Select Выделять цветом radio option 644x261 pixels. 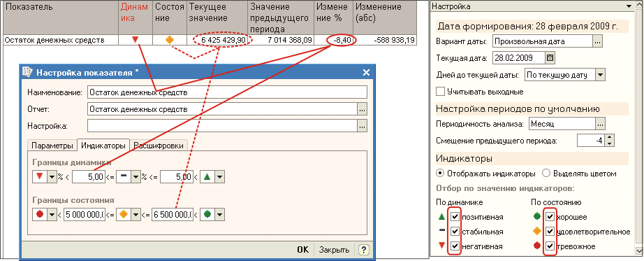tap(546, 174)
